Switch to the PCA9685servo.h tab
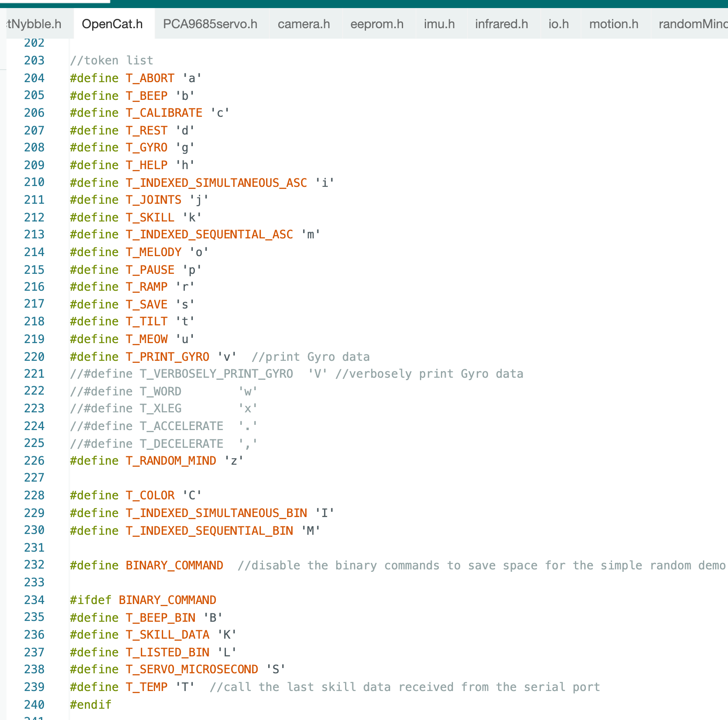This screenshot has height=720, width=728. [x=210, y=24]
